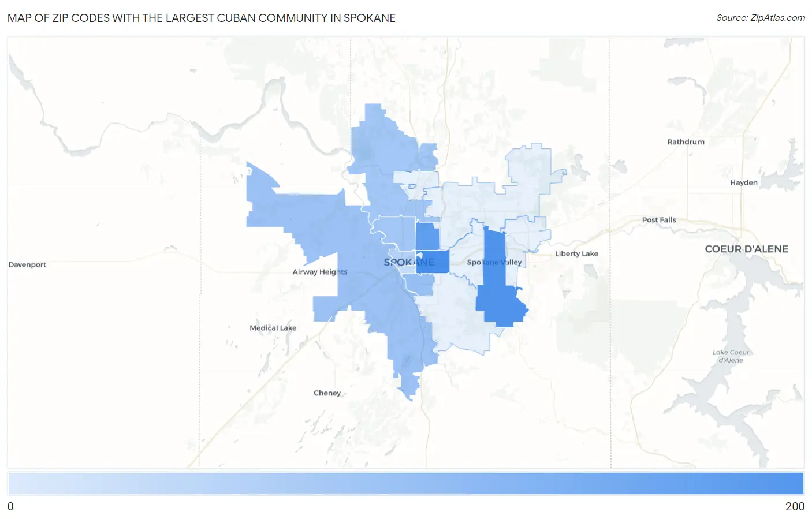Click the Hayden town label
The width and height of the screenshot is (812, 519).
[743, 182]
